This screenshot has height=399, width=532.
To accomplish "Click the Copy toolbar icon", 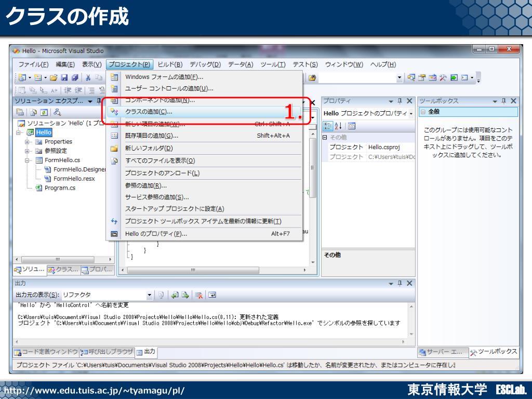I will pos(99,78).
